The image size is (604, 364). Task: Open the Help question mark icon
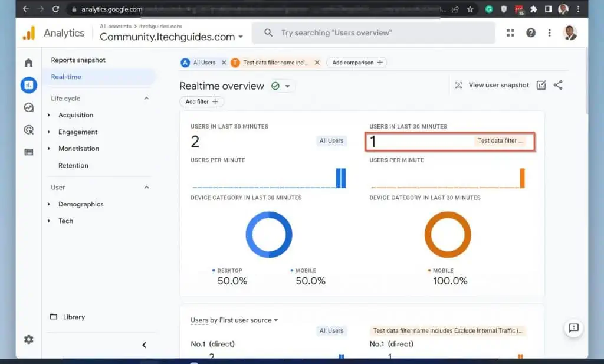pyautogui.click(x=531, y=33)
